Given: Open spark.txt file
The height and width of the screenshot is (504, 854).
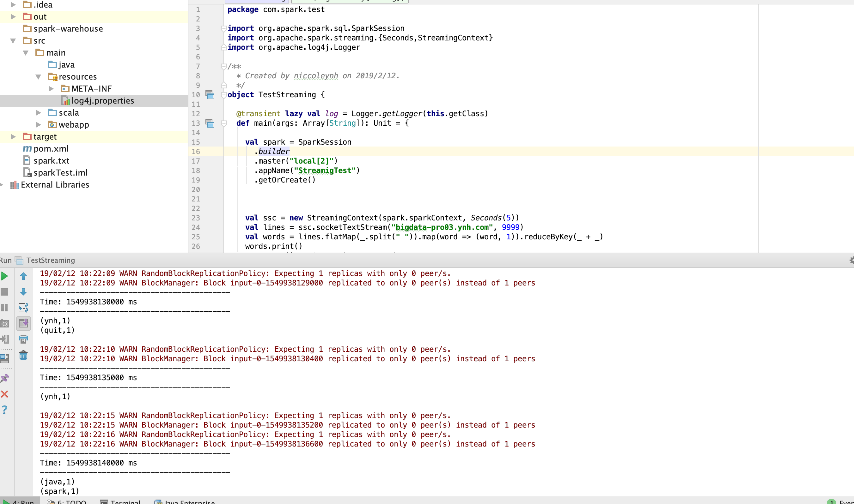Looking at the screenshot, I should point(51,161).
